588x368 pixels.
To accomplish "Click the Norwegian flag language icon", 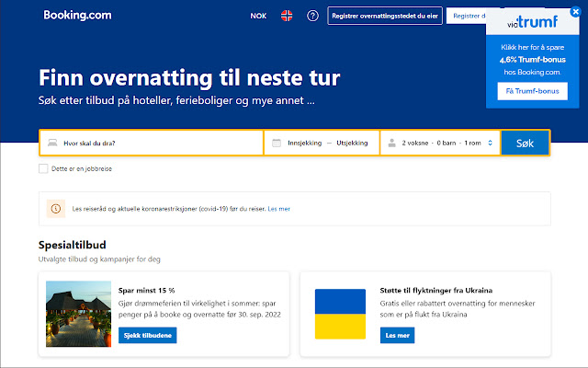I will 287,16.
